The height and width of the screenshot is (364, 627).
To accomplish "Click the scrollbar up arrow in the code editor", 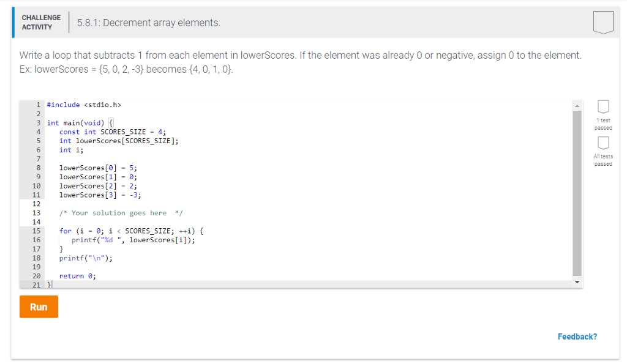I will pos(576,104).
